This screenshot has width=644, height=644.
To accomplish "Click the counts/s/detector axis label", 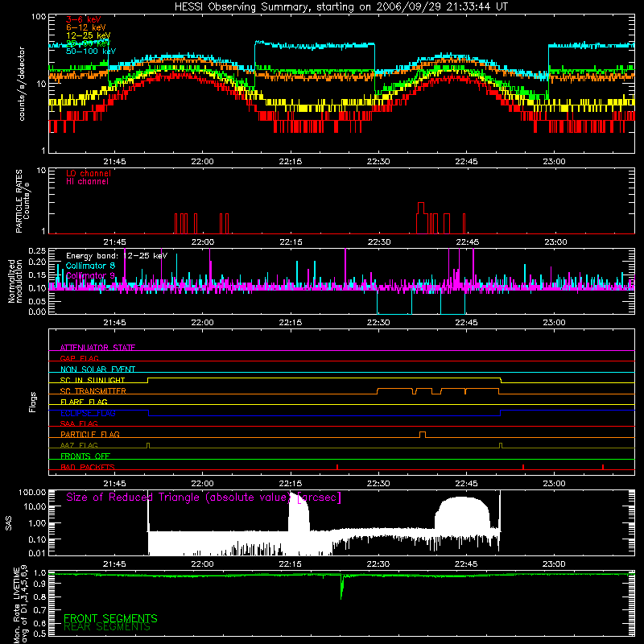I will [x=22, y=84].
